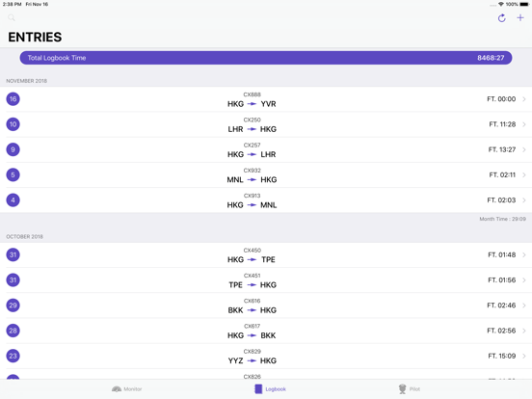
Task: Tap date badge 31 for CX450
Action: pos(13,254)
